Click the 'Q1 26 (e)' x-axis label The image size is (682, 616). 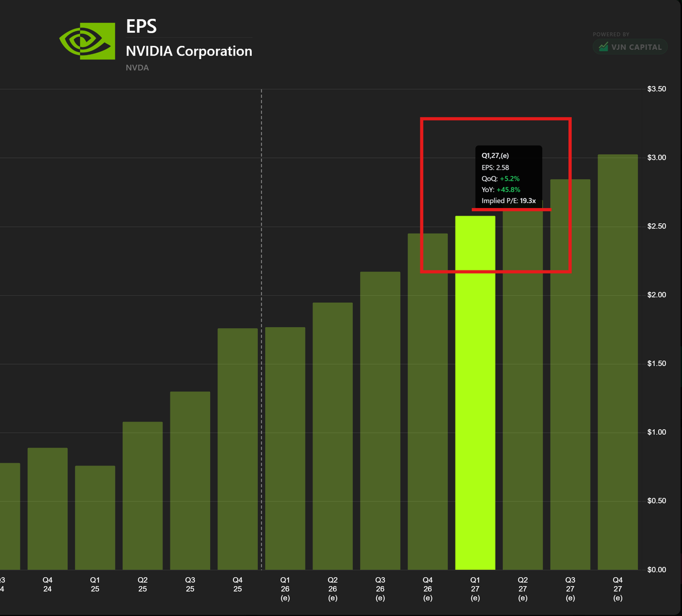click(x=285, y=589)
